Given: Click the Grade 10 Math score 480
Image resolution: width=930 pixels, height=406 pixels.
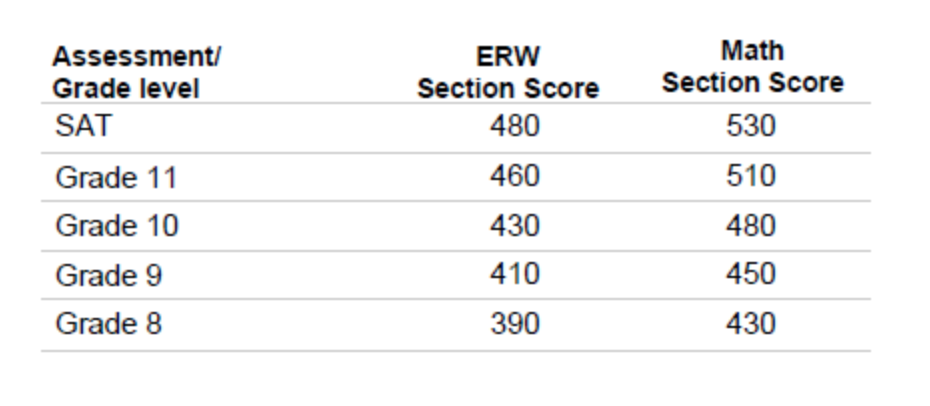Looking at the screenshot, I should pyautogui.click(x=751, y=225).
